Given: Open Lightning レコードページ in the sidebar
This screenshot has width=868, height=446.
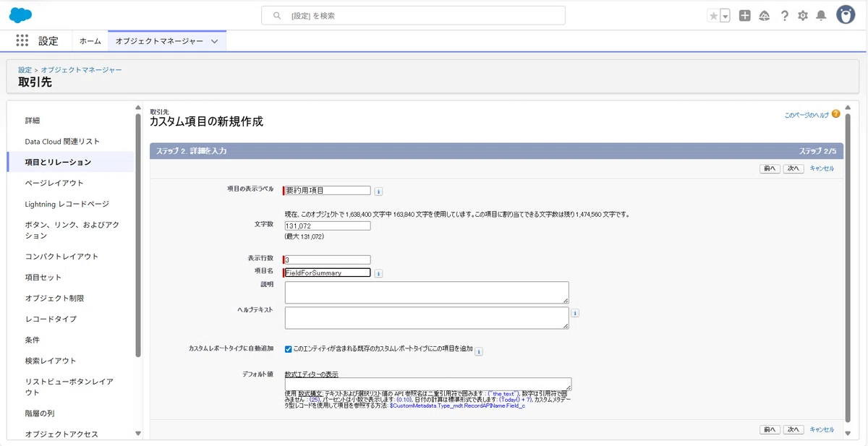Looking at the screenshot, I should coord(67,205).
